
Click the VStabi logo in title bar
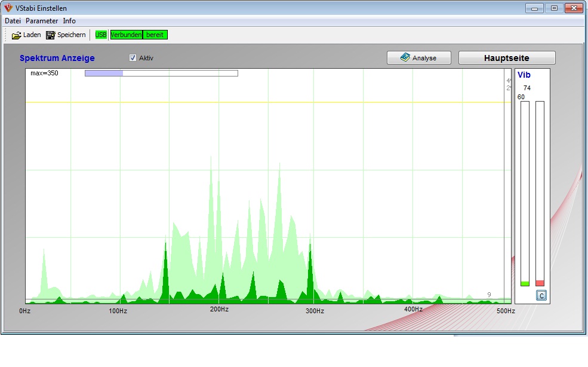click(8, 8)
